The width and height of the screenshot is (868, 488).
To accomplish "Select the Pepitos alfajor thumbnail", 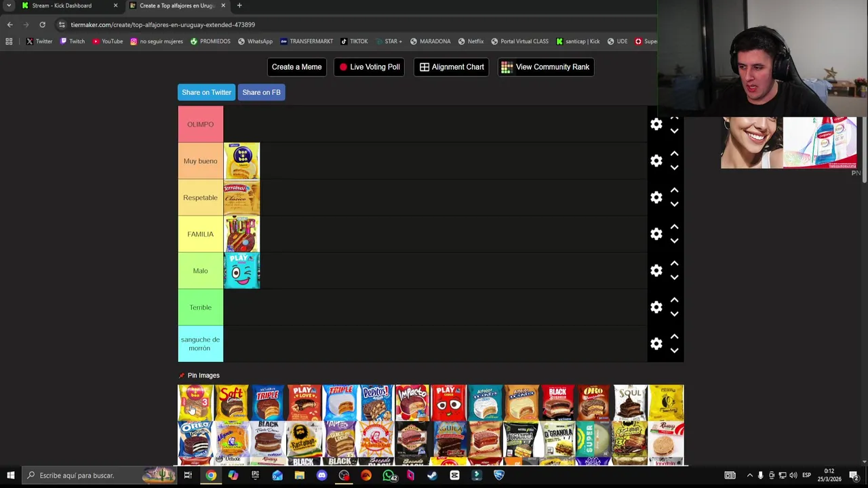I will point(376,403).
